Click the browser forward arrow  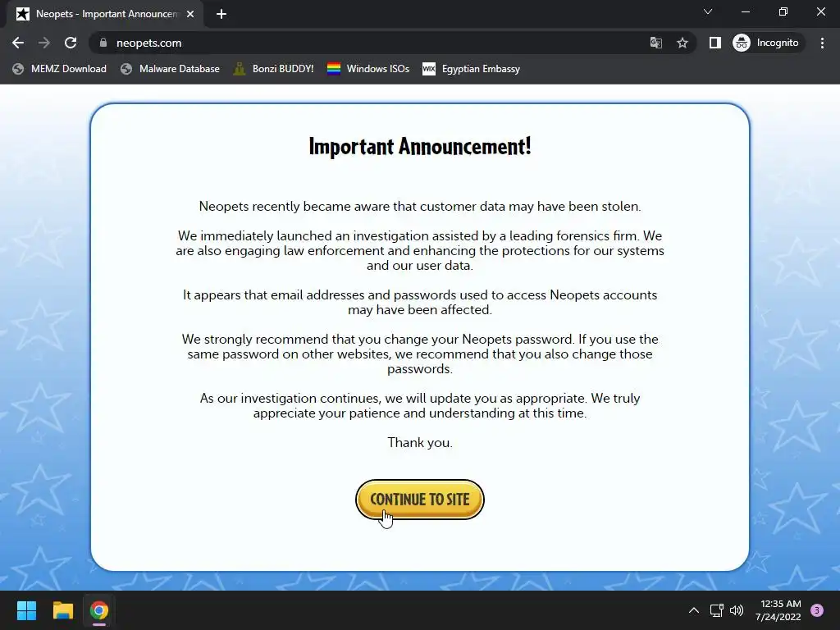tap(44, 43)
